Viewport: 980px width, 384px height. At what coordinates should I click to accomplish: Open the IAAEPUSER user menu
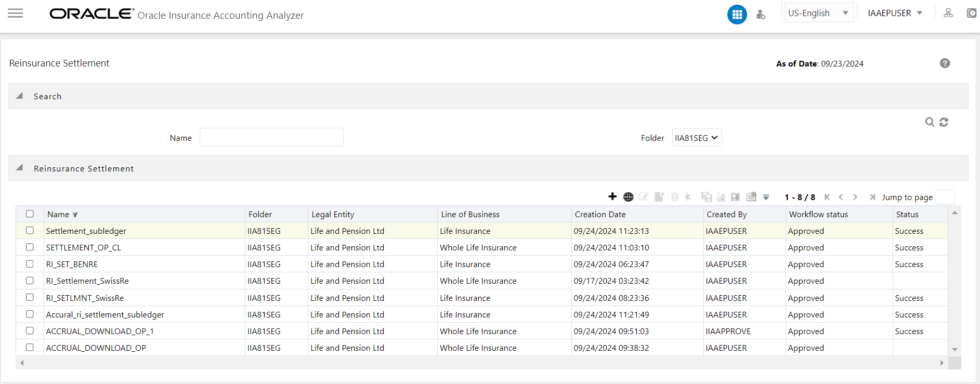895,13
